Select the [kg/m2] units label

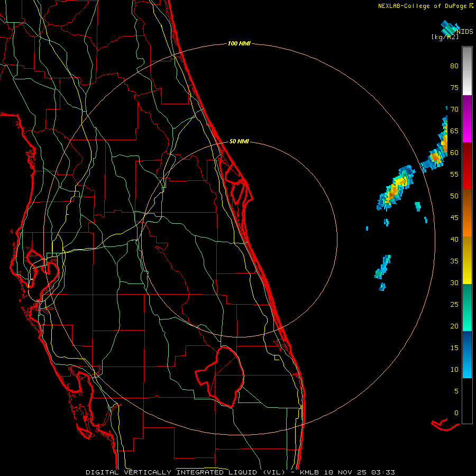click(445, 37)
